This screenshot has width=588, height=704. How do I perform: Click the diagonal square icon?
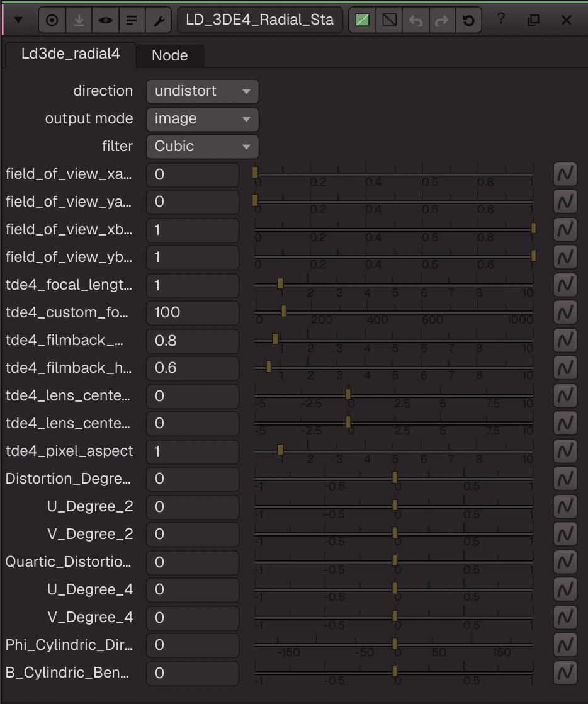tap(389, 20)
